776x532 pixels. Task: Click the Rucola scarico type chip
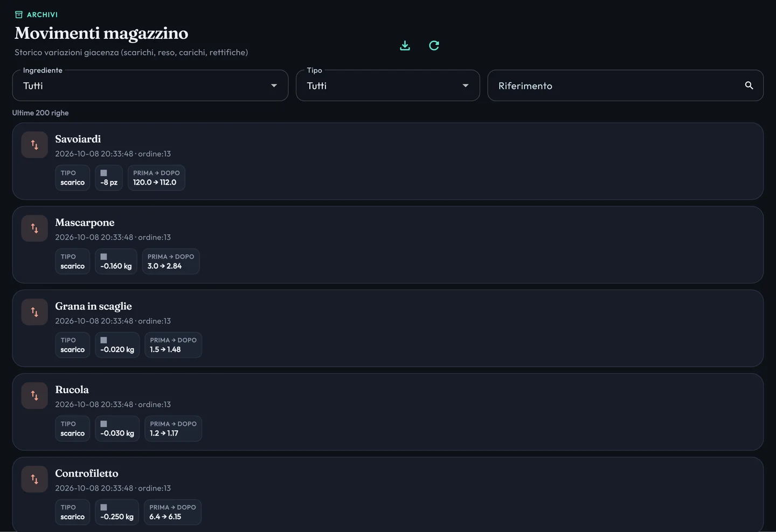tap(73, 429)
